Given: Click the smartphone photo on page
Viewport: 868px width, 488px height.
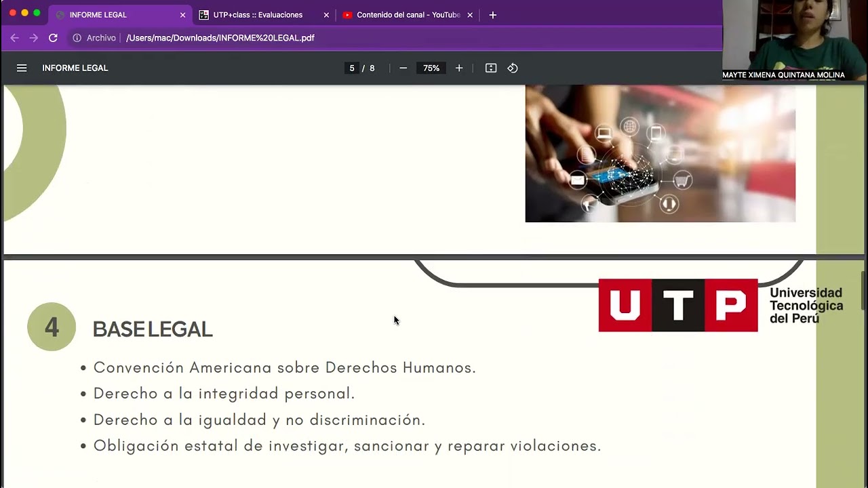Looking at the screenshot, I should click(660, 153).
